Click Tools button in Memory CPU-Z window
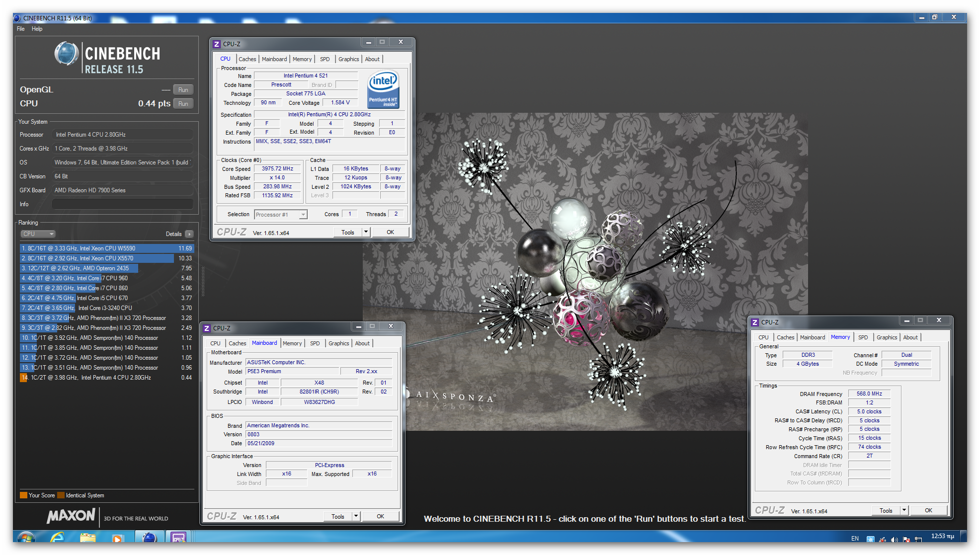This screenshot has width=980, height=555. (x=886, y=510)
